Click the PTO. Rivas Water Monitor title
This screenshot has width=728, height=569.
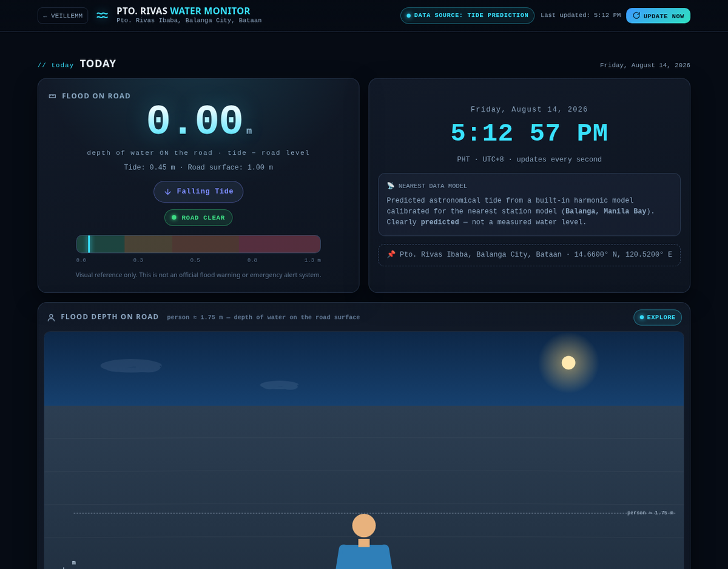(x=183, y=11)
